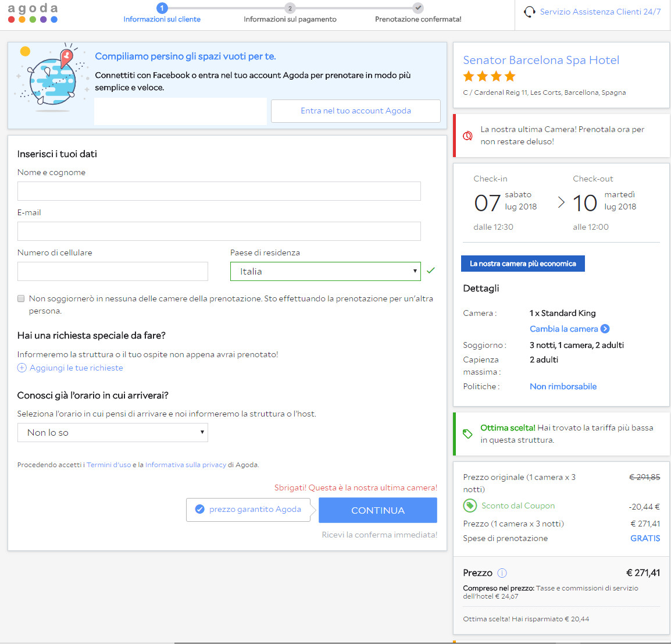Click the Aggiungi le tue richieste link
671x644 pixels.
click(76, 368)
